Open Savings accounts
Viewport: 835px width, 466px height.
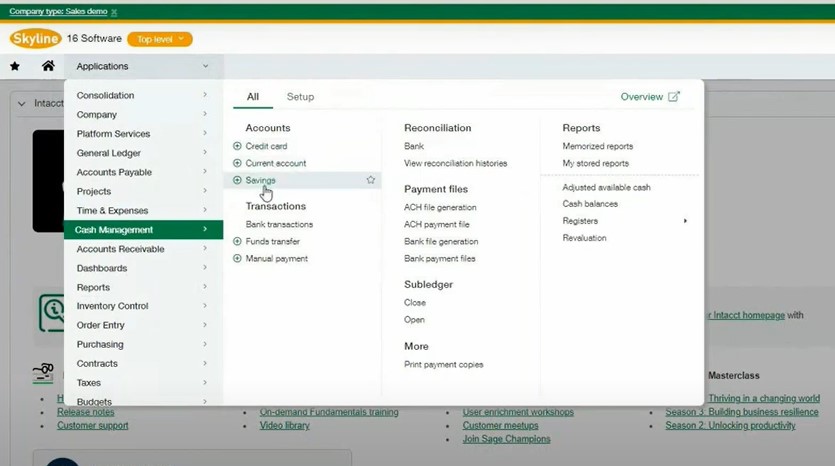tap(260, 180)
